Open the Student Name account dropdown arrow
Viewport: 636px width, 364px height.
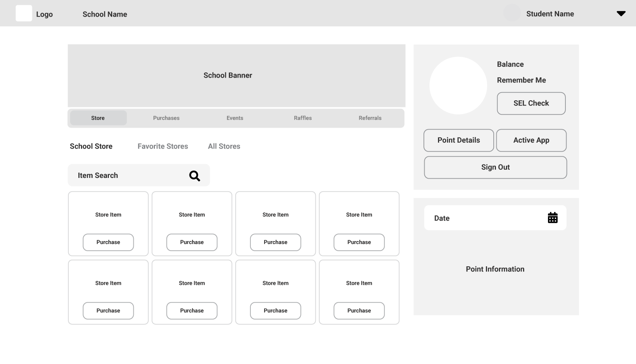click(621, 13)
